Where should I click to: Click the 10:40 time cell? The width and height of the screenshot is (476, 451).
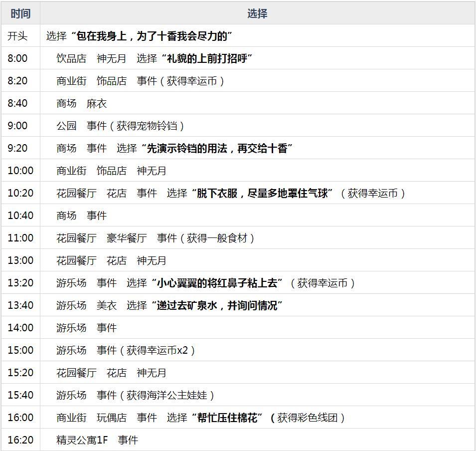point(20,216)
